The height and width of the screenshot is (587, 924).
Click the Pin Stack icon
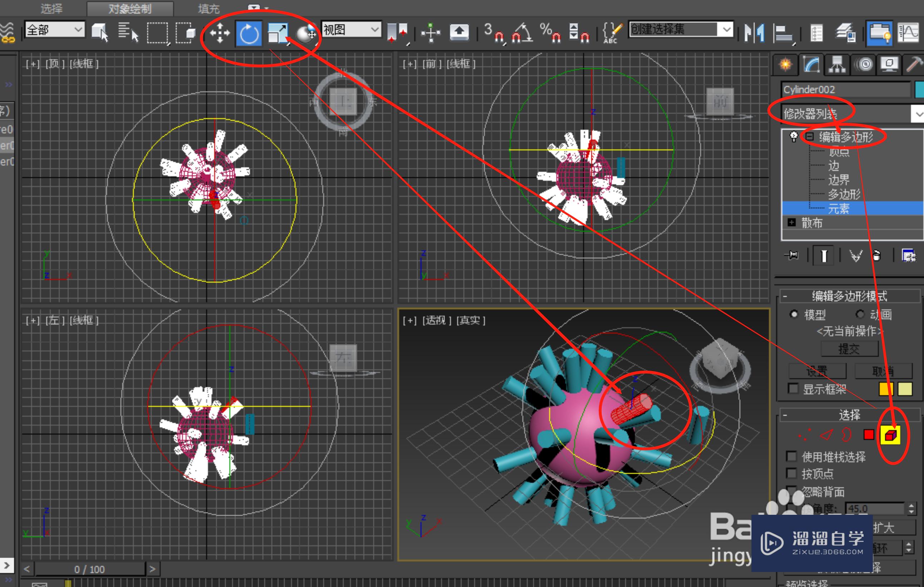pyautogui.click(x=792, y=255)
